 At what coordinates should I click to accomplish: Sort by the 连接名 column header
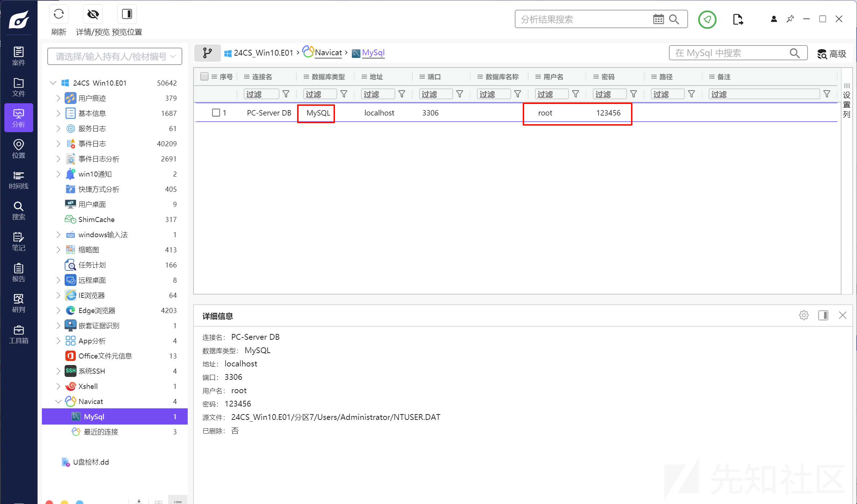(262, 77)
